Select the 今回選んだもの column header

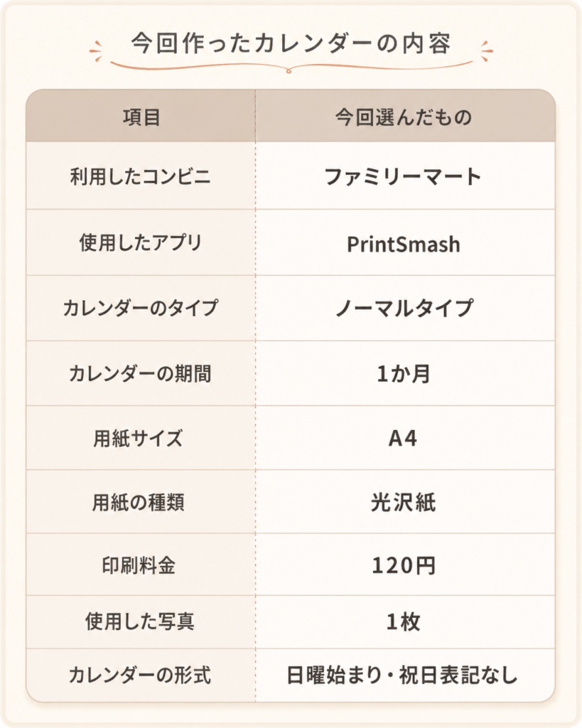click(405, 117)
